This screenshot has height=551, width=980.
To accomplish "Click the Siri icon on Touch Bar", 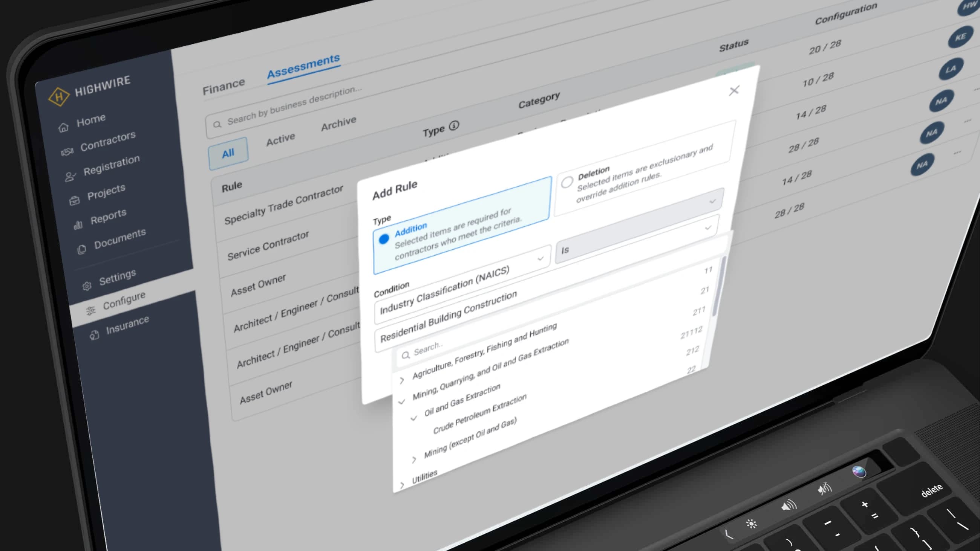I will pyautogui.click(x=859, y=472).
